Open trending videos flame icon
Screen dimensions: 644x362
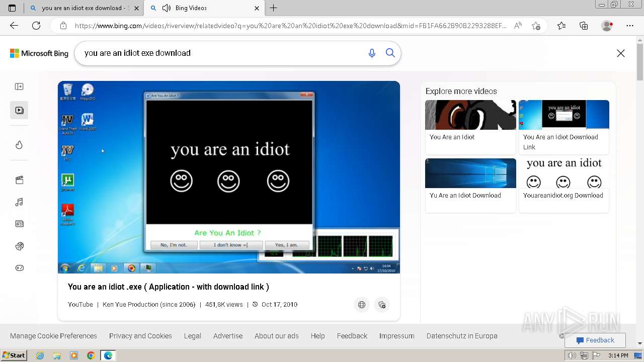[19, 145]
